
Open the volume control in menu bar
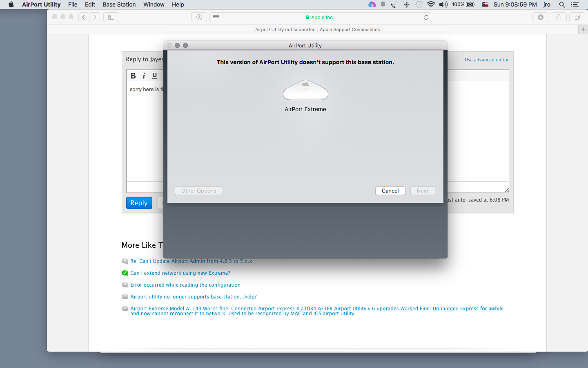(443, 4)
